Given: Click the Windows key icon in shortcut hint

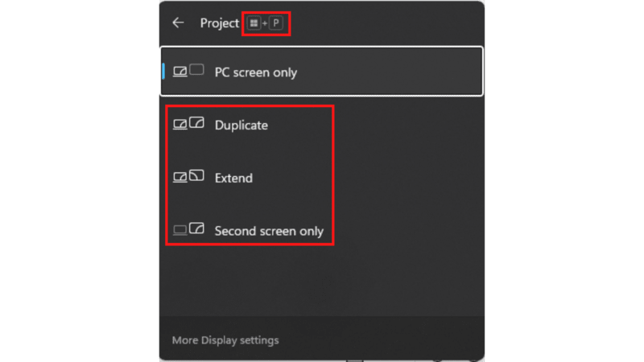Looking at the screenshot, I should (x=254, y=23).
